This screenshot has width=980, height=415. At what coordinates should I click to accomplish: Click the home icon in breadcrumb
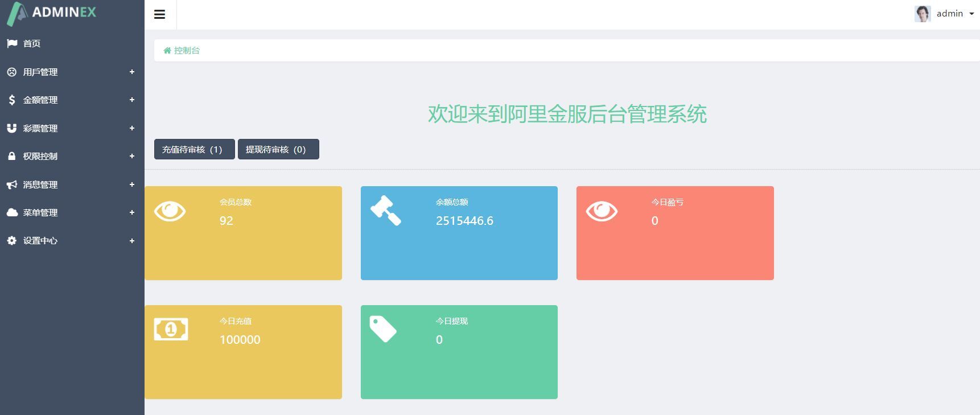coord(167,51)
